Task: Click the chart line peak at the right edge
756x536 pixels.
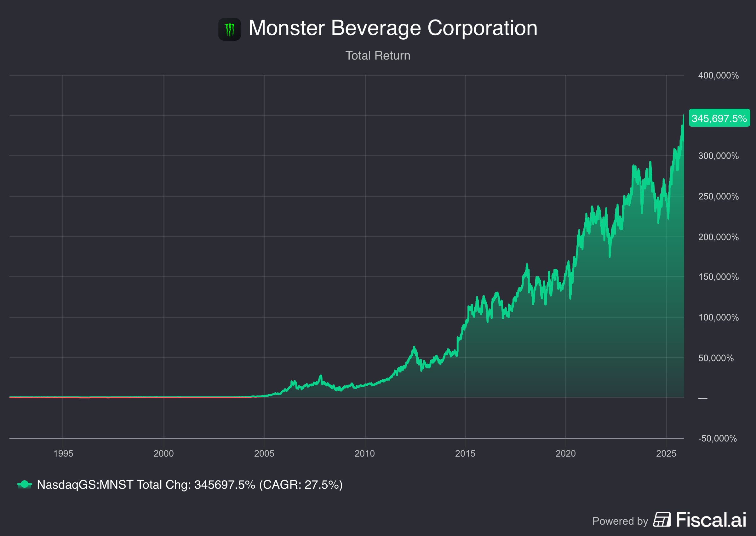Action: [x=683, y=116]
